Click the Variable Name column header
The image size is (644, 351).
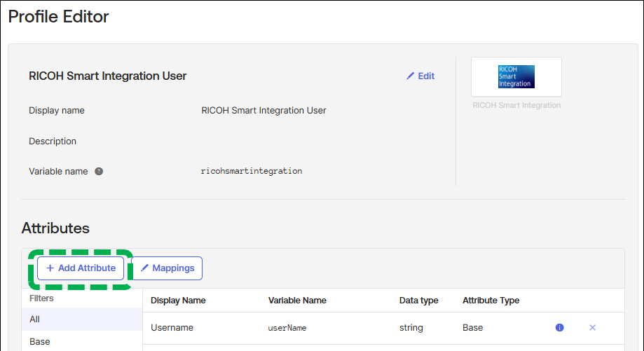point(297,301)
